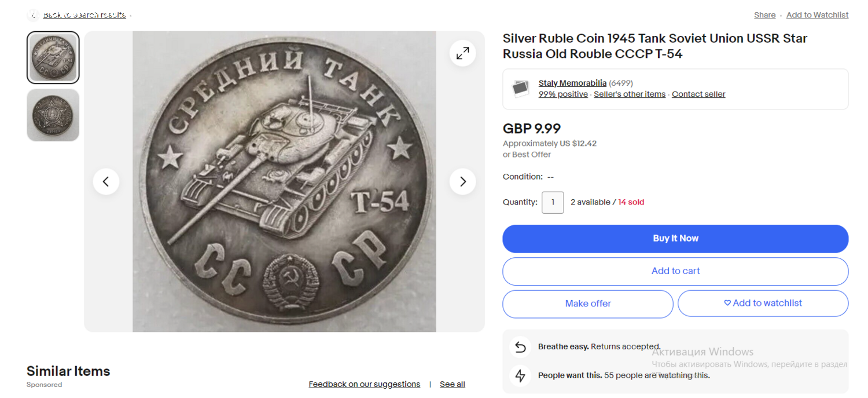The height and width of the screenshot is (398, 868).
Task: Select the tank side coin thumbnail
Action: point(53,57)
